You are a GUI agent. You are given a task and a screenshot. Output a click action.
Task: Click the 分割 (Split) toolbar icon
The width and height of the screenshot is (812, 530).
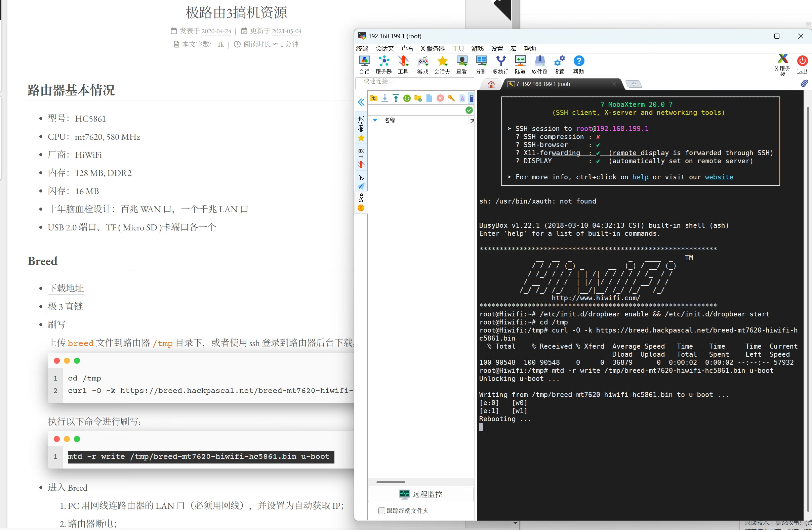(481, 65)
